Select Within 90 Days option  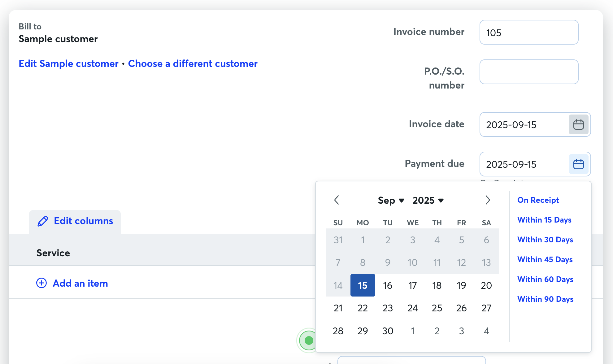click(x=545, y=299)
